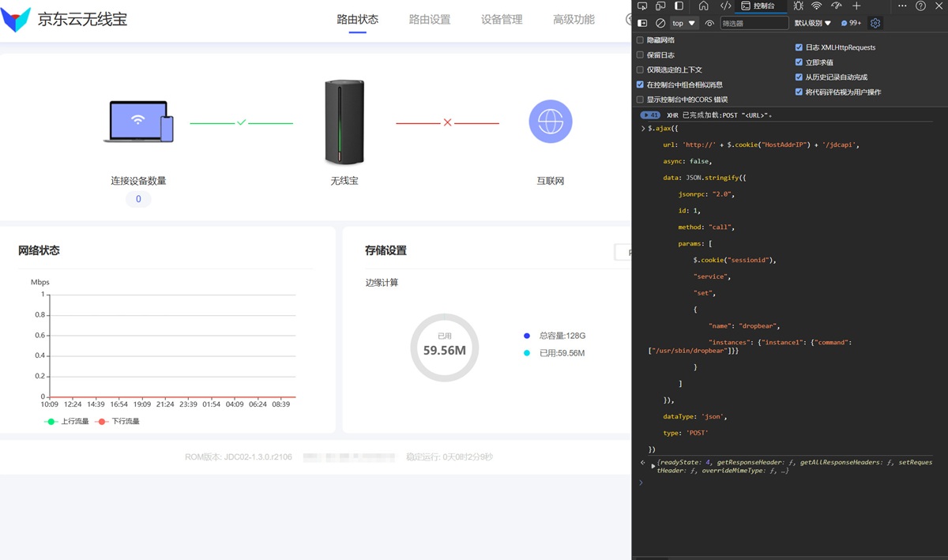Click the laptop and phone devices icon
Image resolution: width=948 pixels, height=560 pixels.
[138, 122]
